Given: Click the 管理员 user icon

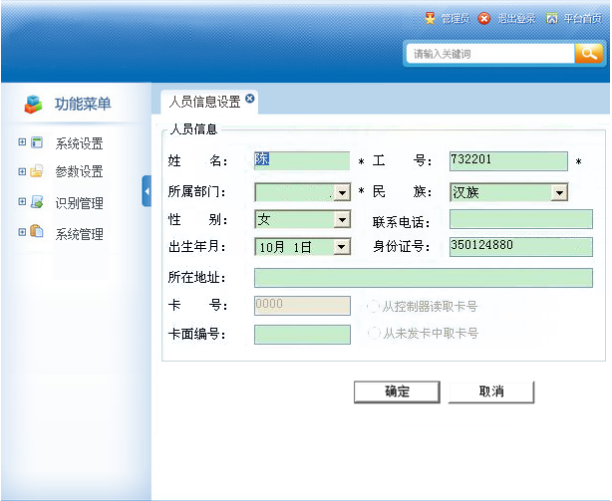Looking at the screenshot, I should point(430,18).
